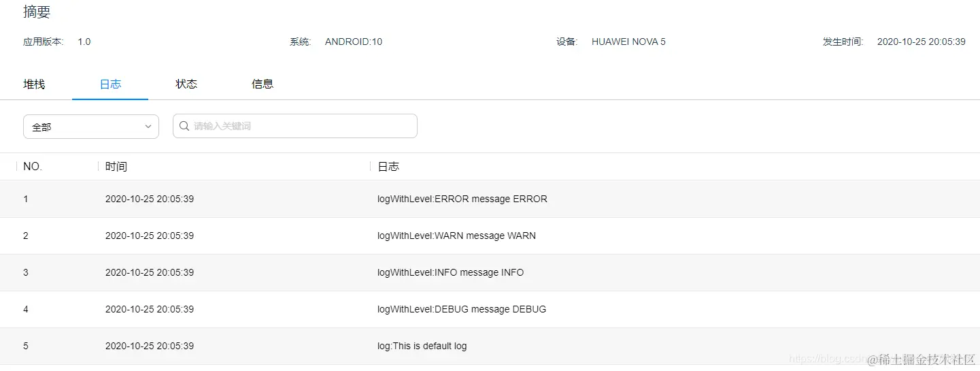Open the 信息 tab

[263, 84]
